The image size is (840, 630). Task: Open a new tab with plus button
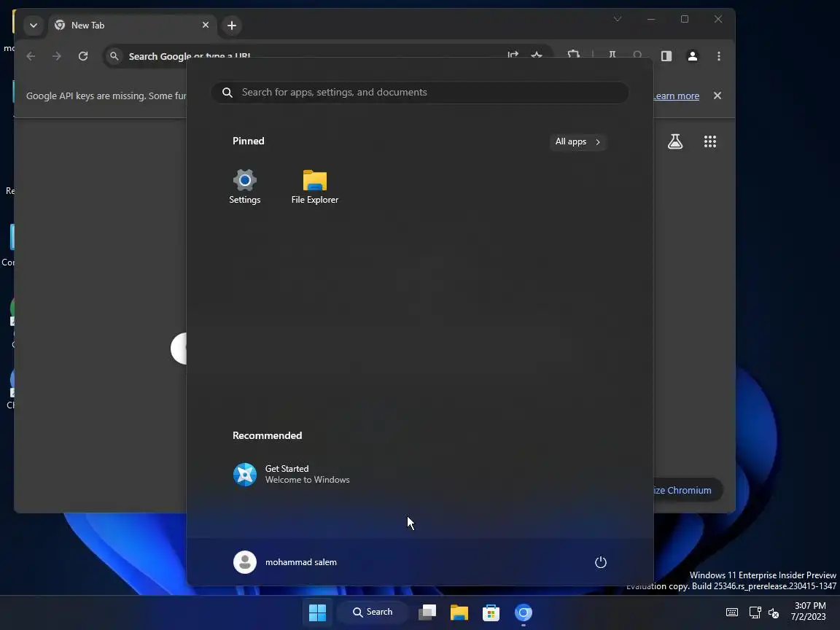(231, 26)
